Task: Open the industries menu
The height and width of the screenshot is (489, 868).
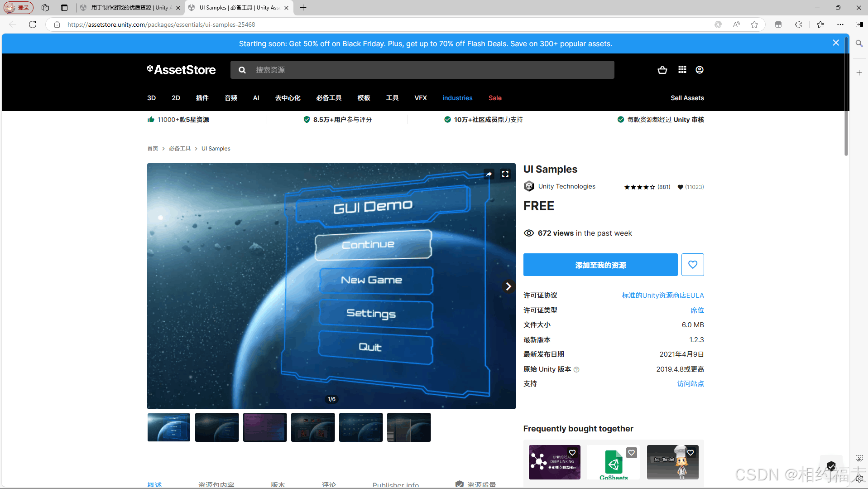Action: click(457, 98)
